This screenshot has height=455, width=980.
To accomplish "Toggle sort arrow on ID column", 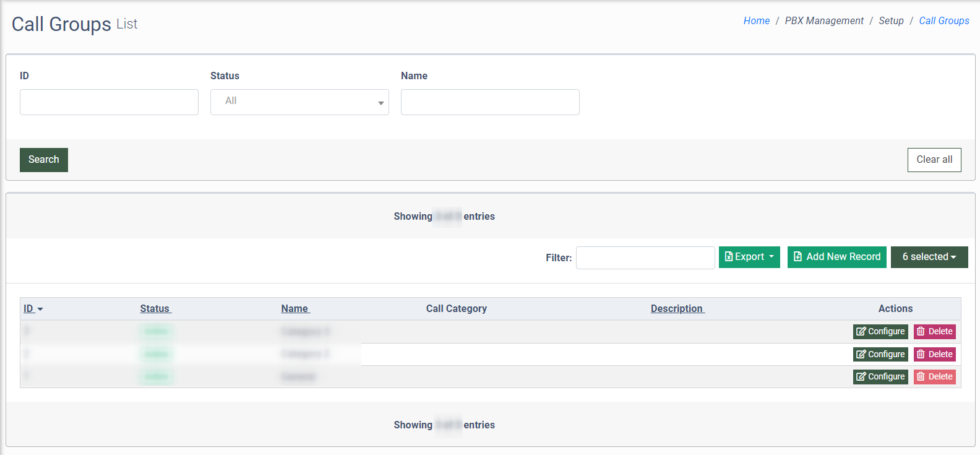I will coord(40,309).
